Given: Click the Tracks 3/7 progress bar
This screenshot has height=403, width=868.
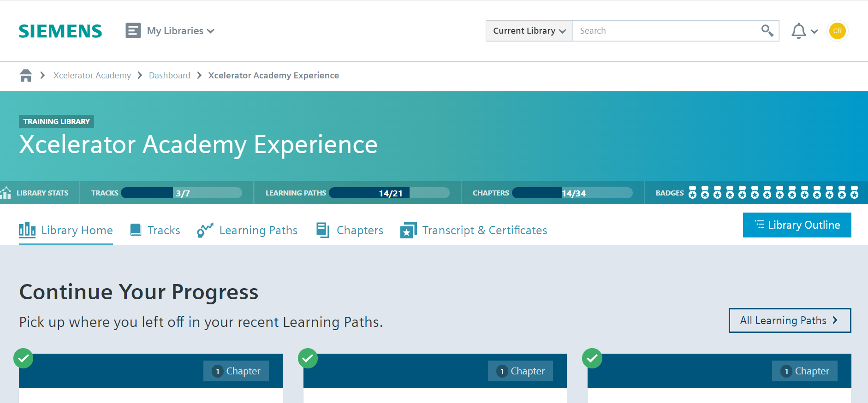Looking at the screenshot, I should tap(181, 193).
